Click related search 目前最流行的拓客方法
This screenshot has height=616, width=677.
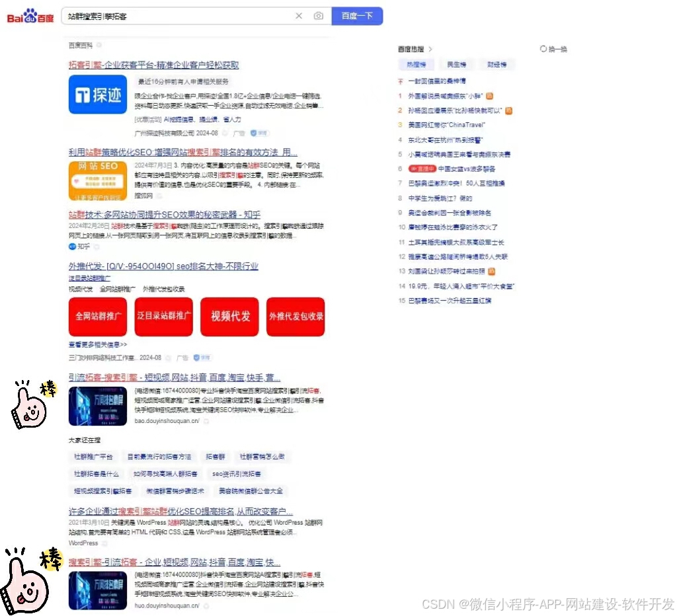click(159, 457)
